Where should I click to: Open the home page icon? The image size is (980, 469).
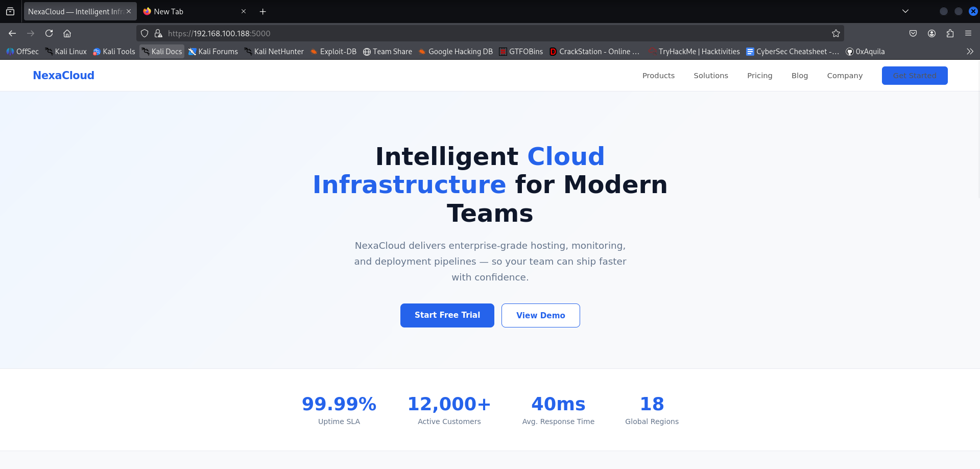click(67, 33)
